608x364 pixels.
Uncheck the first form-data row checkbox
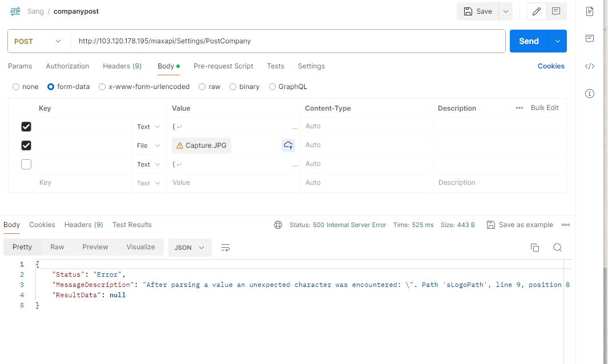(x=26, y=127)
